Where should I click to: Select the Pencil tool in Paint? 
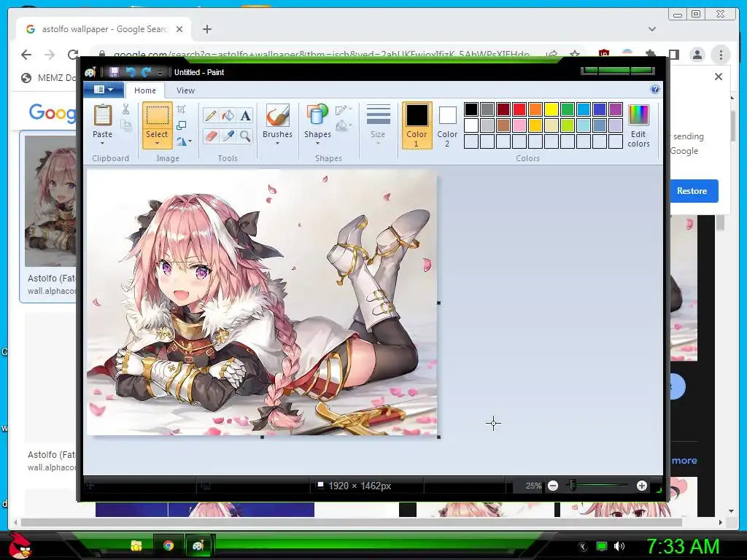click(211, 116)
